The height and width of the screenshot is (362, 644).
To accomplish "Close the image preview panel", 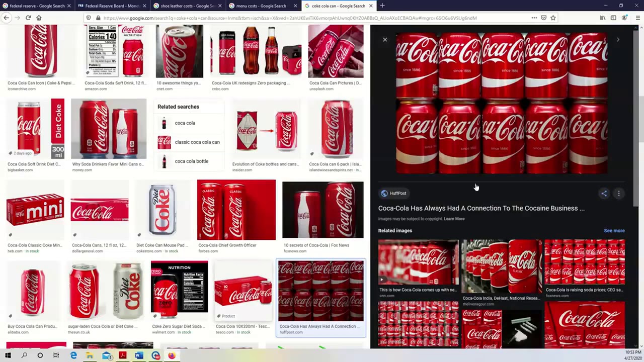I will pyautogui.click(x=385, y=40).
